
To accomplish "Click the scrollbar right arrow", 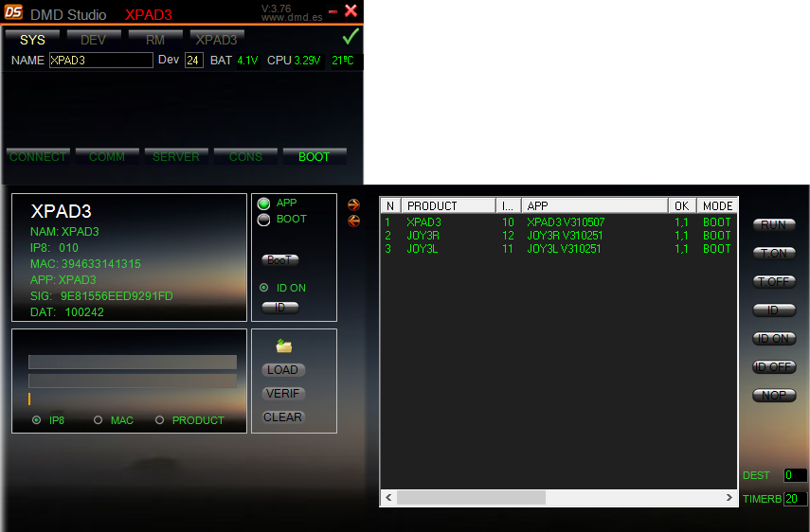I will (729, 497).
